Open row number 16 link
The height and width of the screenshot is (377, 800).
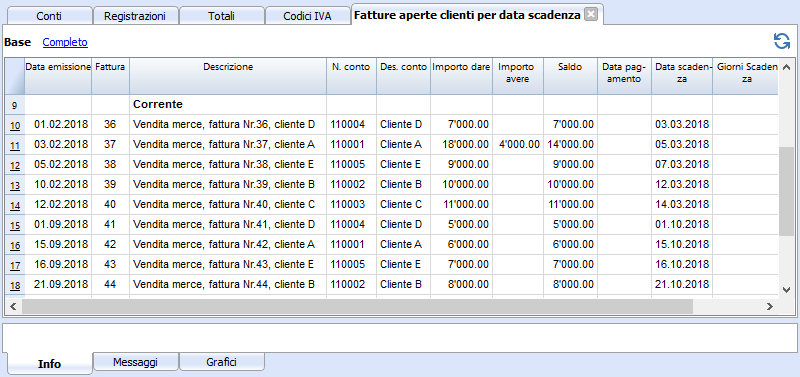(15, 245)
